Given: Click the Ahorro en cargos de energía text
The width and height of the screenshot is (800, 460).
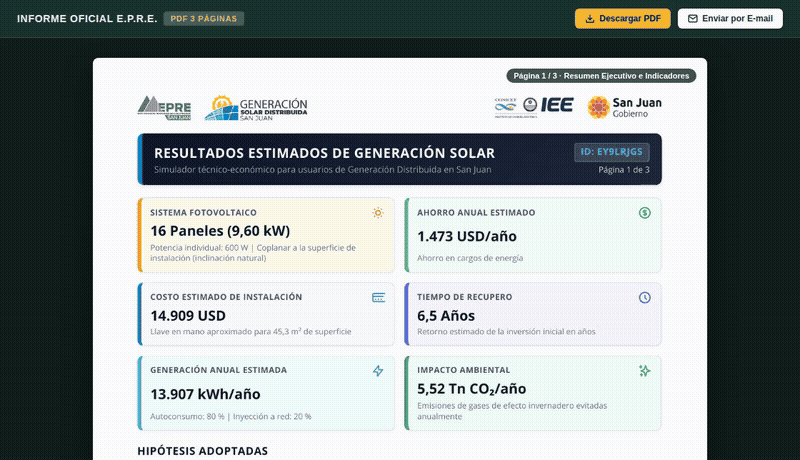Looking at the screenshot, I should 470,258.
